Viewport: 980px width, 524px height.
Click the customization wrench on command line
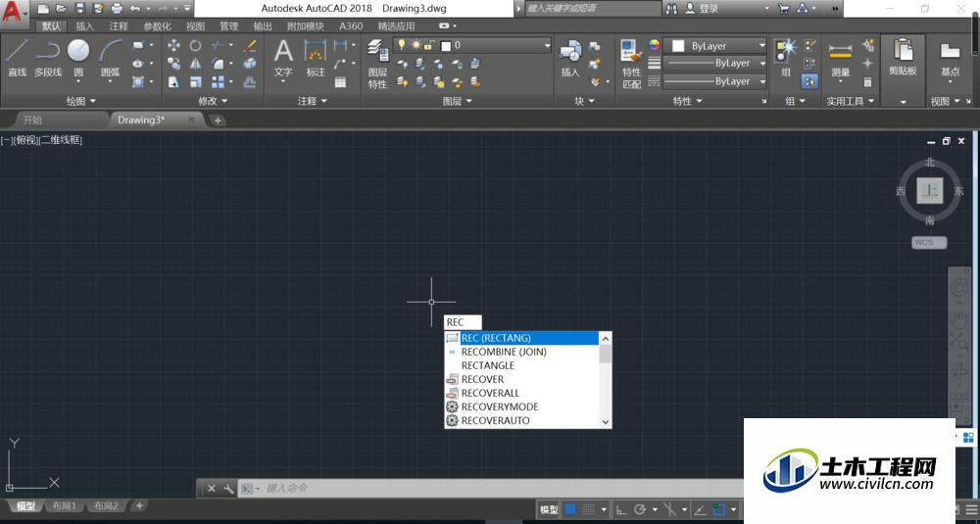pyautogui.click(x=228, y=489)
